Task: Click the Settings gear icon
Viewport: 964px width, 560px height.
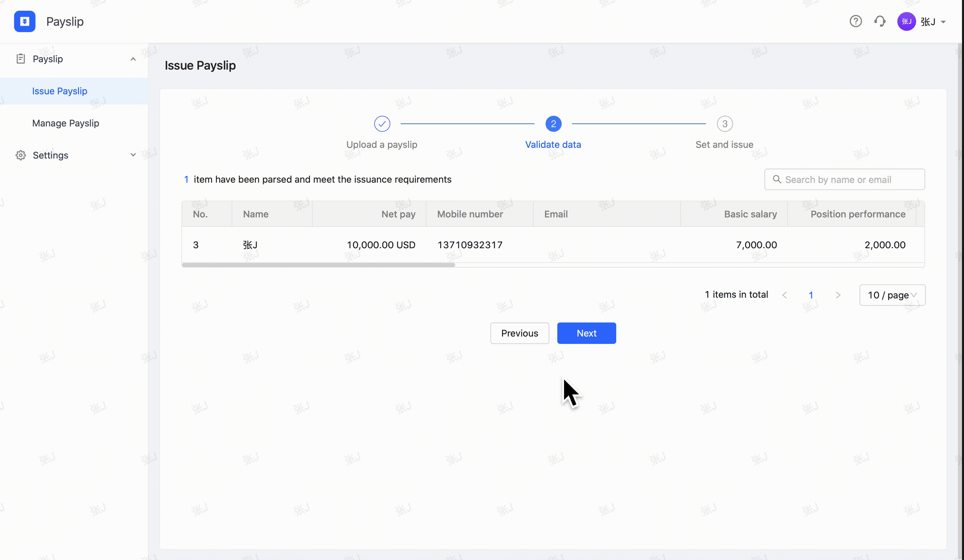Action: tap(21, 155)
